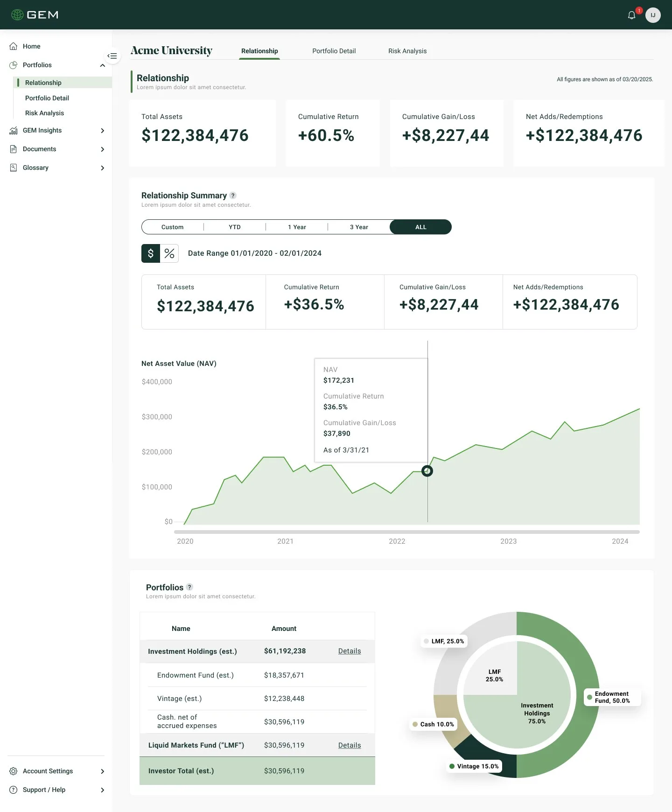The image size is (672, 812).
Task: Expand the Account Settings chevron
Action: coord(103,771)
